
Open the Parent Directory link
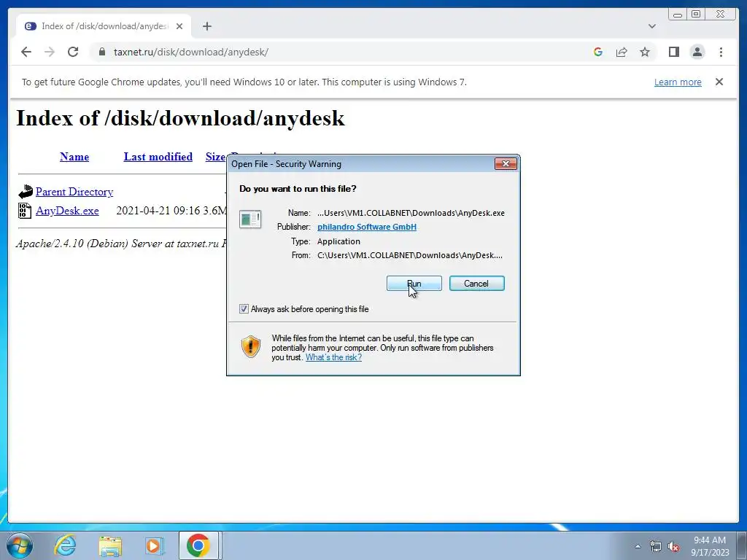coord(74,192)
